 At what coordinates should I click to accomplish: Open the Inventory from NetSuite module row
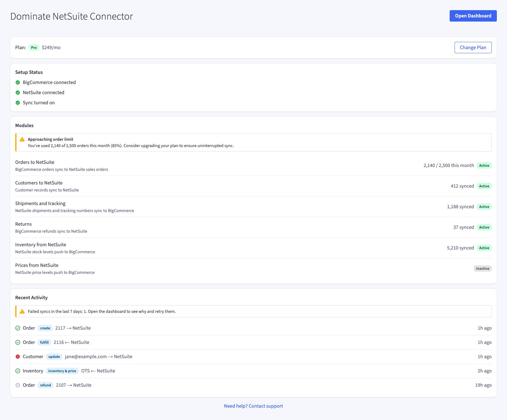(x=253, y=248)
